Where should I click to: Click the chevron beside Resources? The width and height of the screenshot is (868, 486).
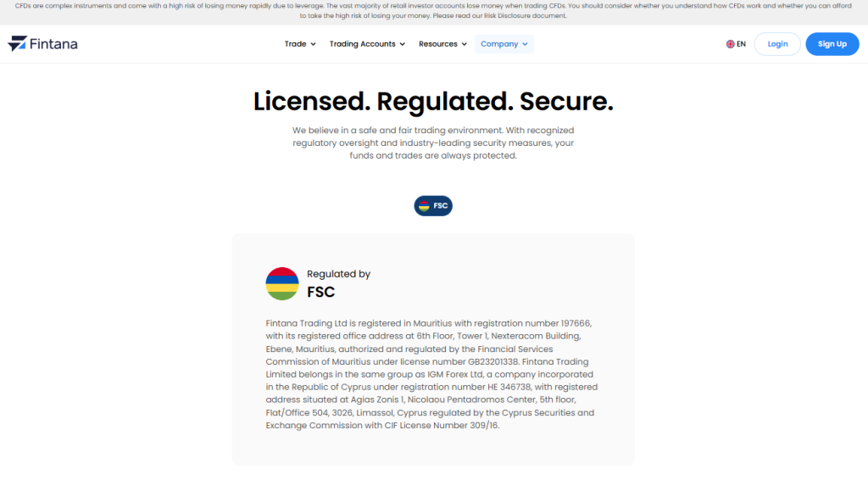click(x=464, y=44)
